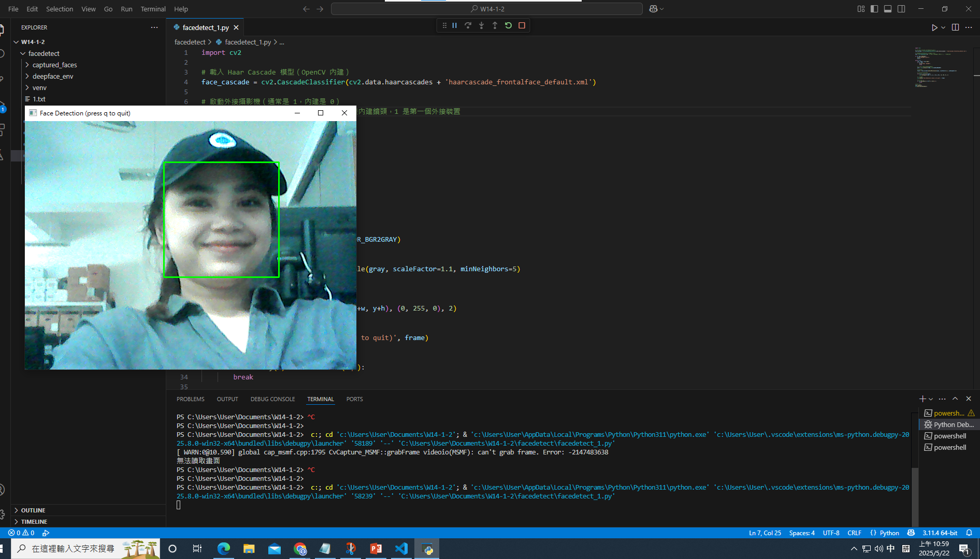Image resolution: width=980 pixels, height=559 pixels.
Task: Switch to the DEBUG CONSOLE tab
Action: [x=272, y=399]
